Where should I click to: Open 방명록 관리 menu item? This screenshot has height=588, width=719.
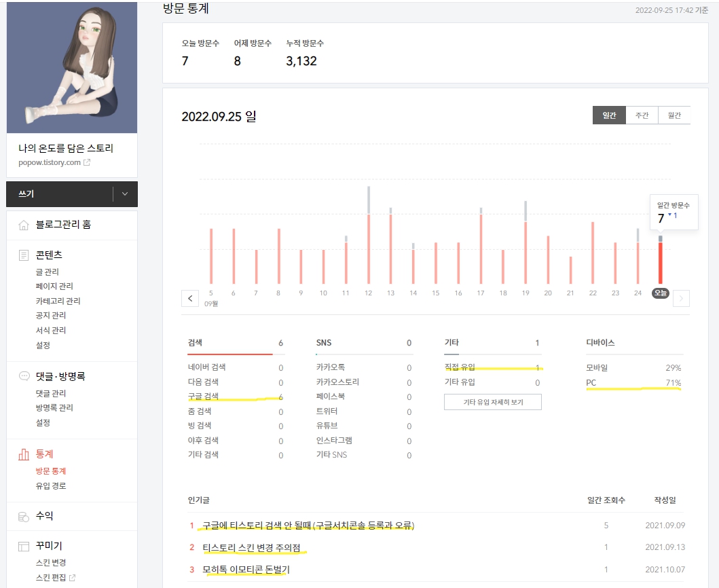[54, 408]
